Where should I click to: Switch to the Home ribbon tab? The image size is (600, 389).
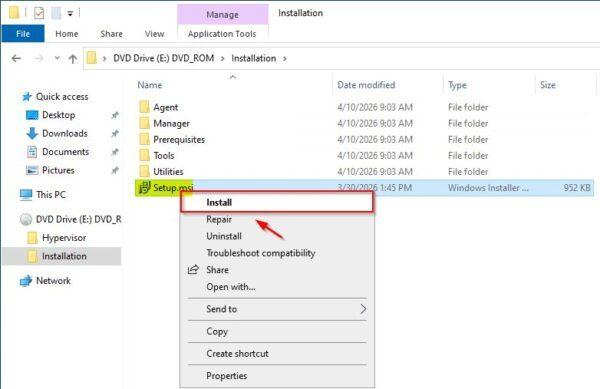click(x=67, y=34)
